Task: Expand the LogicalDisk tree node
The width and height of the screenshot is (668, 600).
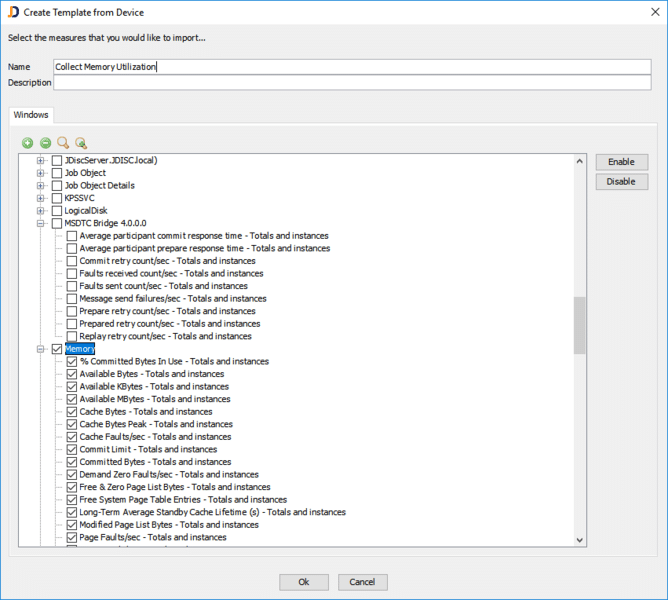Action: pyautogui.click(x=41, y=210)
